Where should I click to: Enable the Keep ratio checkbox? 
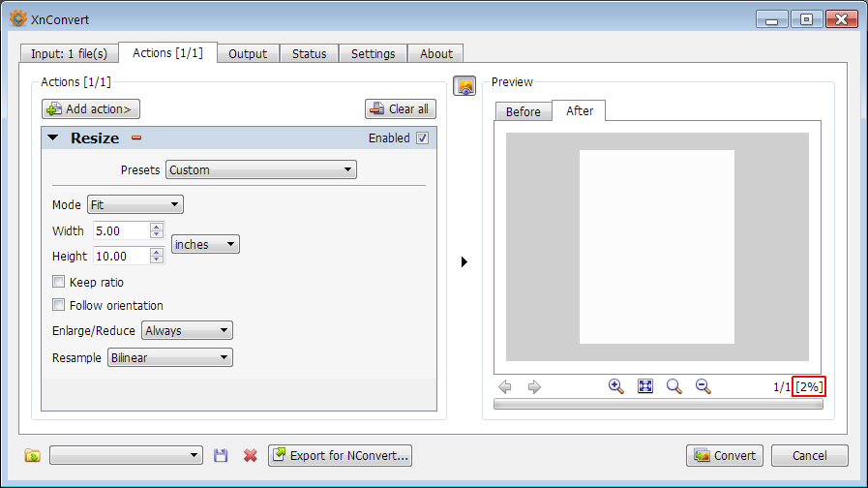coord(58,282)
